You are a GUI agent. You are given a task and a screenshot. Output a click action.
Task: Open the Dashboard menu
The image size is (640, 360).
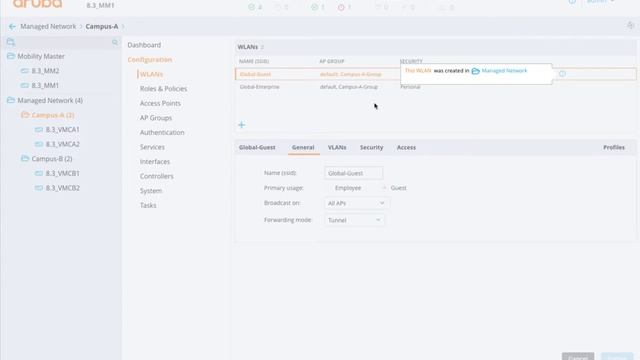click(144, 45)
